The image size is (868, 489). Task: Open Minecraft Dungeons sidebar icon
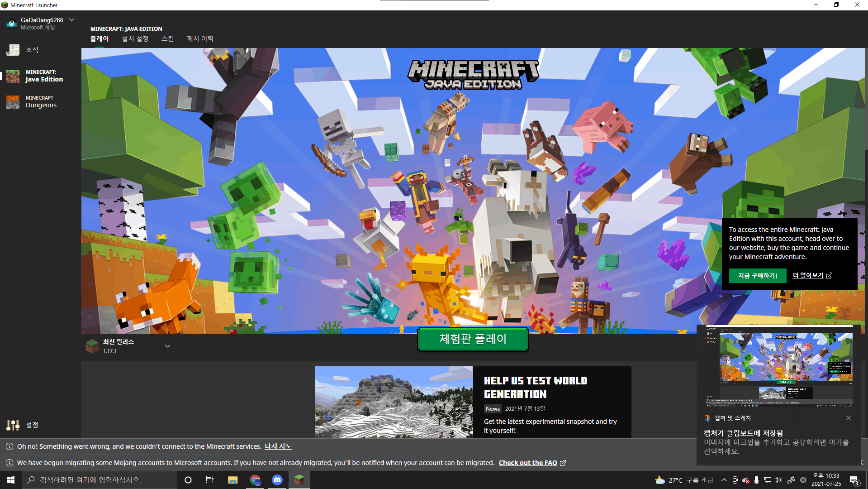[x=13, y=102]
